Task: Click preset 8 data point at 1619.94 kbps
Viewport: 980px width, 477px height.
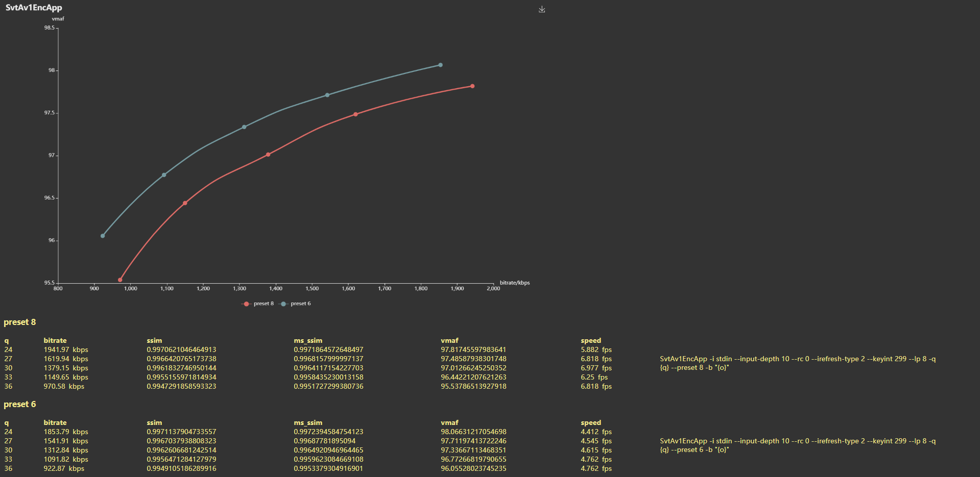Action: click(x=355, y=114)
